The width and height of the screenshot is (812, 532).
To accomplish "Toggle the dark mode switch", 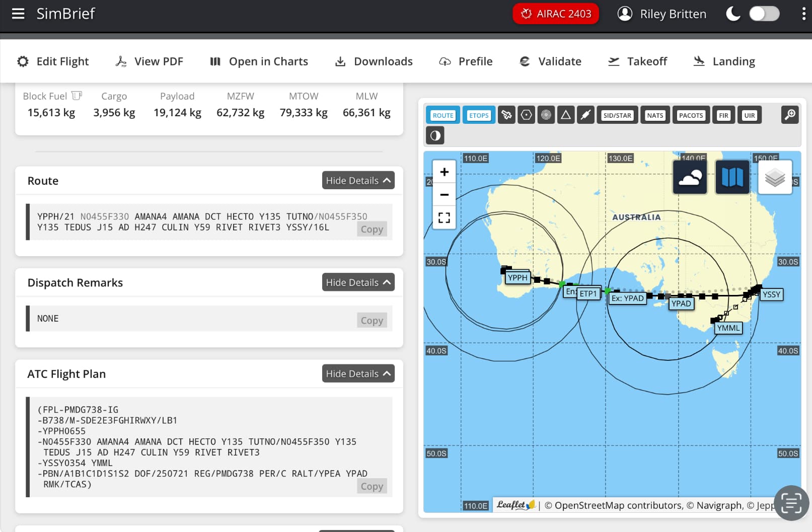I will coord(764,14).
